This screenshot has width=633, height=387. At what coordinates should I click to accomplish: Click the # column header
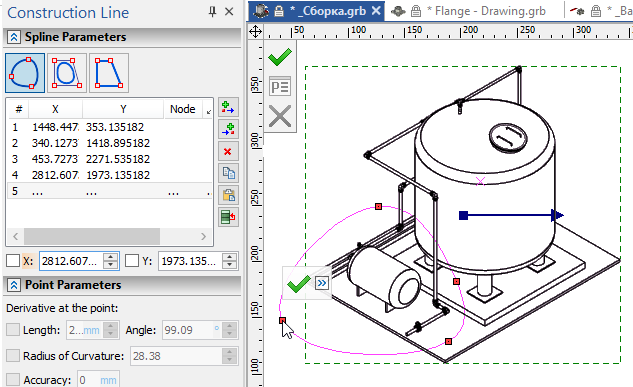tap(18, 109)
